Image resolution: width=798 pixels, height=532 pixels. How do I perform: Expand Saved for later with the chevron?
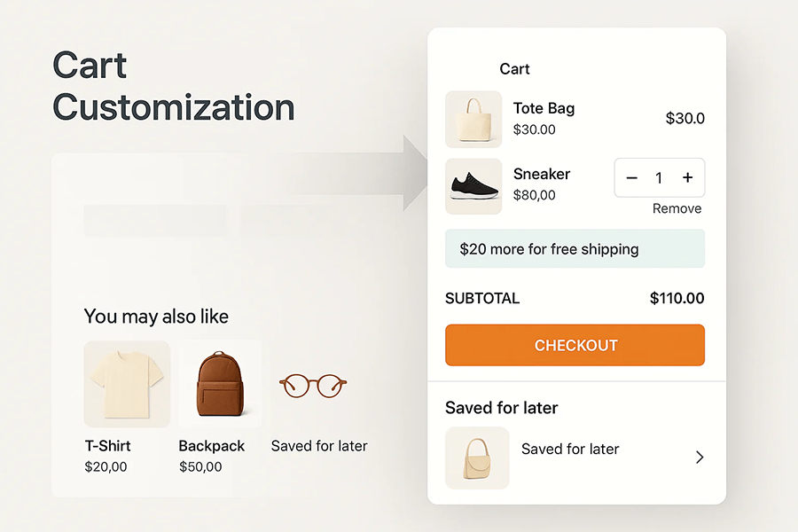pos(700,457)
